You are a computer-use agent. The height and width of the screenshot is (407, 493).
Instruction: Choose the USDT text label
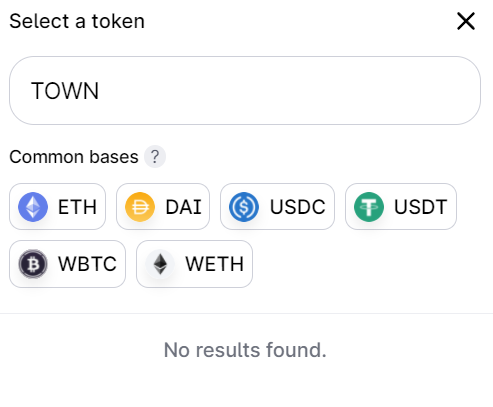[x=421, y=207]
